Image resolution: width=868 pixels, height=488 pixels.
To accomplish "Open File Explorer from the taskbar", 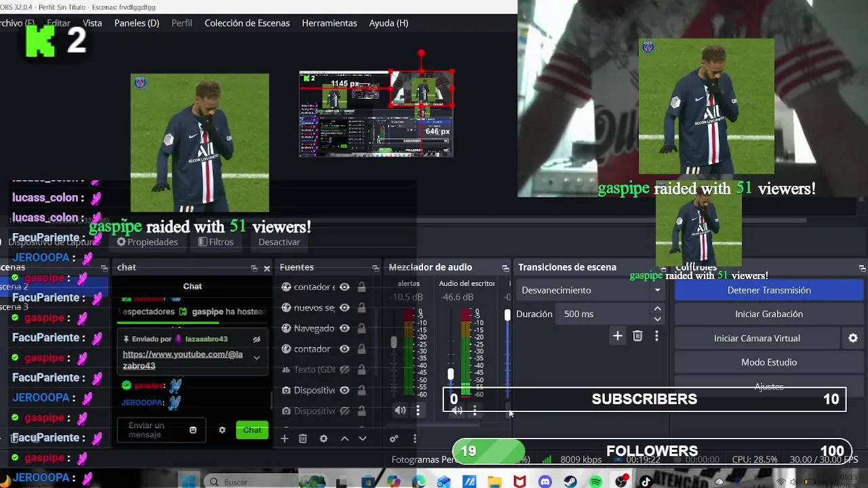I will (x=494, y=482).
